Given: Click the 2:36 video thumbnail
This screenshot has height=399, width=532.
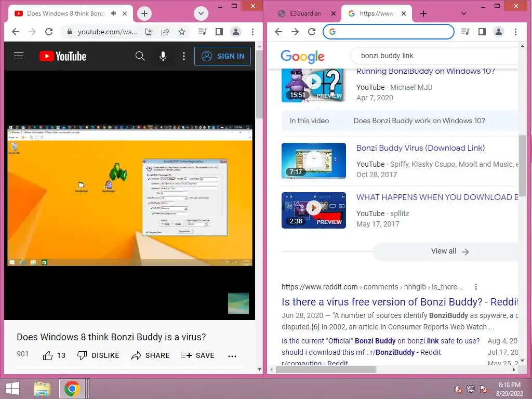Looking at the screenshot, I should pyautogui.click(x=313, y=210).
